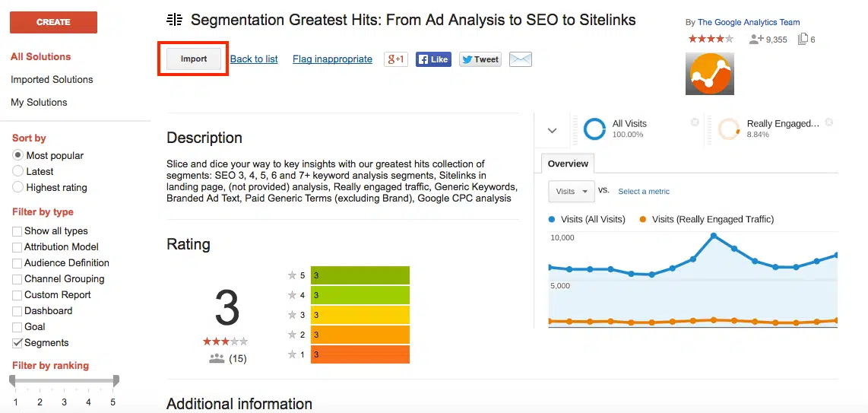Screen dimensions: 868x413
Task: Click the email envelope share icon
Action: 521,59
